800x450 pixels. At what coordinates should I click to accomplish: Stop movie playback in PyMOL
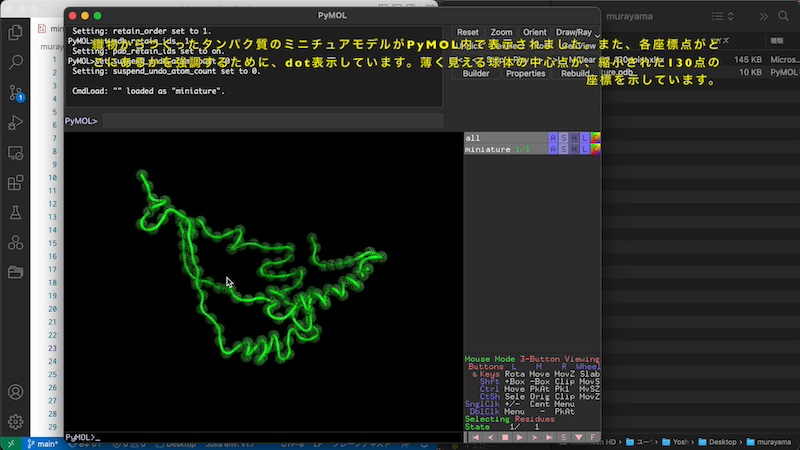point(505,437)
